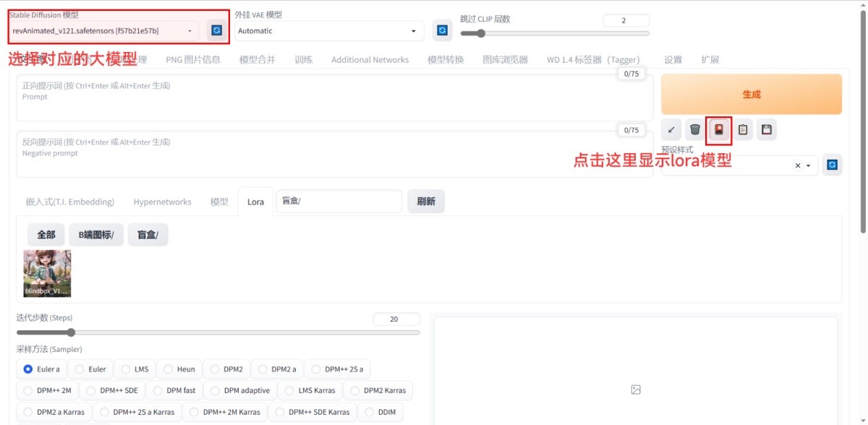Save current prompt as style with save icon
868x425 pixels.
tap(766, 130)
